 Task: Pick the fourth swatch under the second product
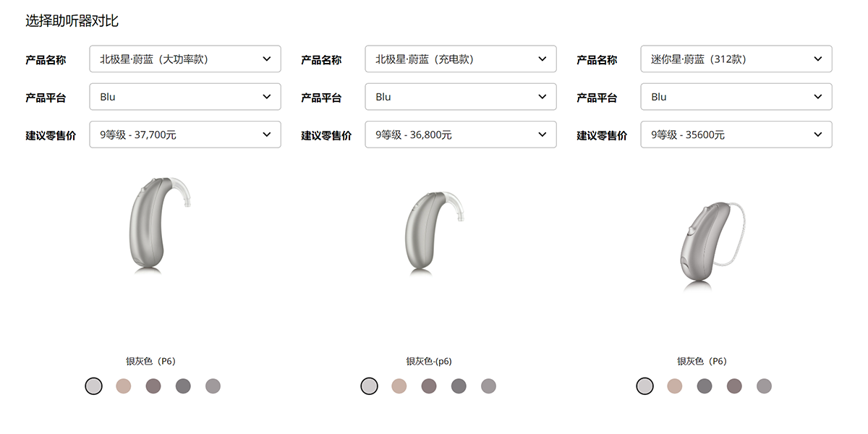[x=459, y=386]
